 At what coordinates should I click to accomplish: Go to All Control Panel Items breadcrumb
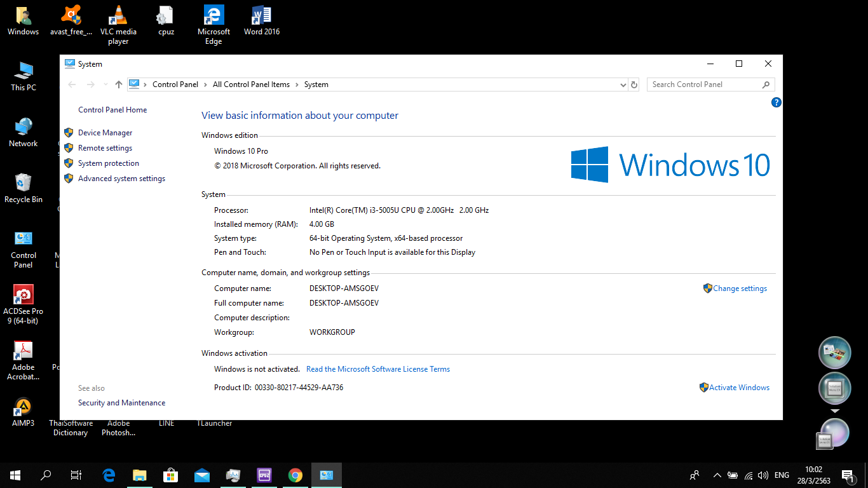tap(251, 85)
